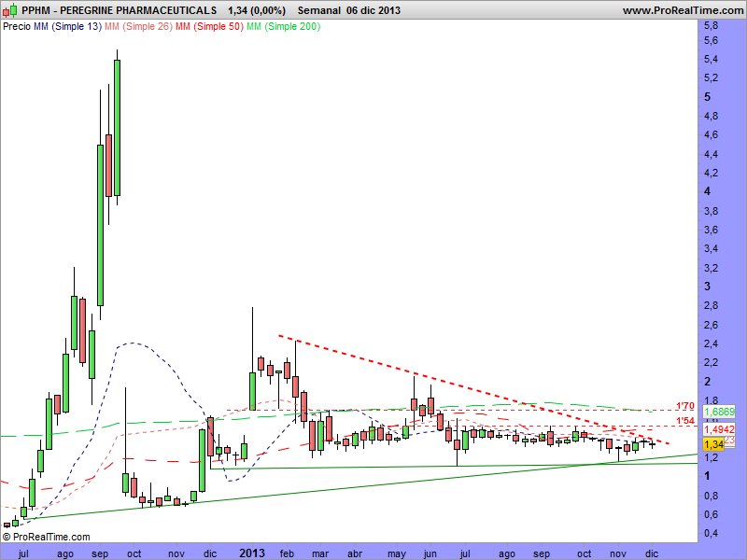Viewport: 747px width, 560px height.
Task: Click the red 1,4942 moving average tag
Action: click(719, 429)
